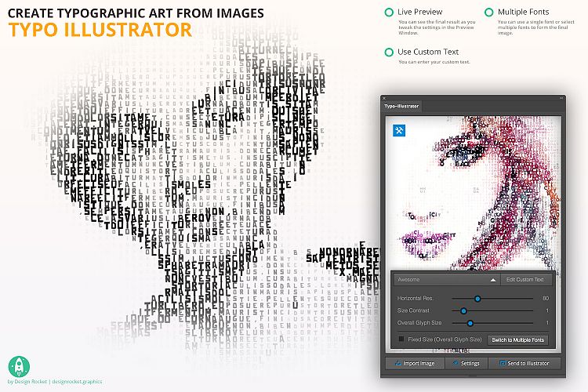Image resolution: width=588 pixels, height=392 pixels.
Task: Click the Use Custom Text heading
Action: [x=428, y=52]
